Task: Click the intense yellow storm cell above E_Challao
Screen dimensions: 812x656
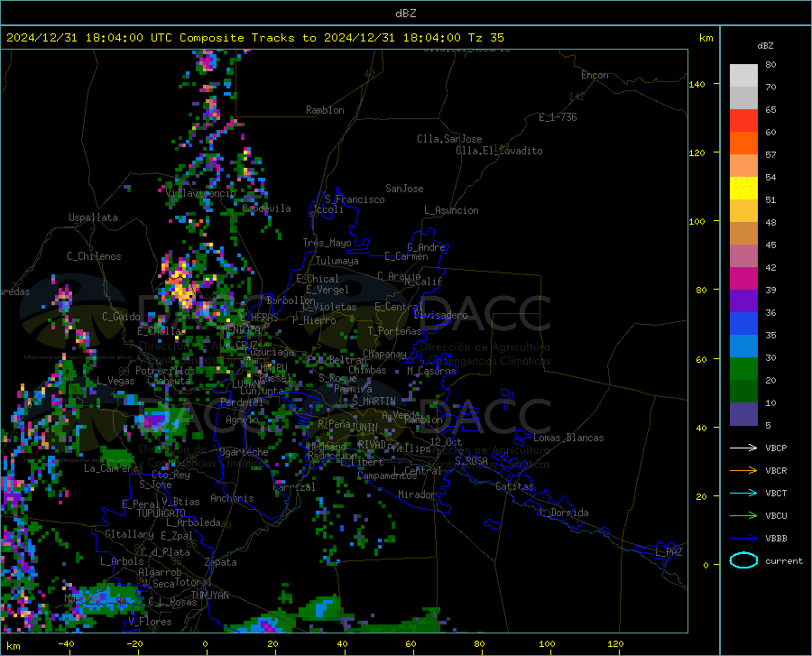Action: (181, 286)
